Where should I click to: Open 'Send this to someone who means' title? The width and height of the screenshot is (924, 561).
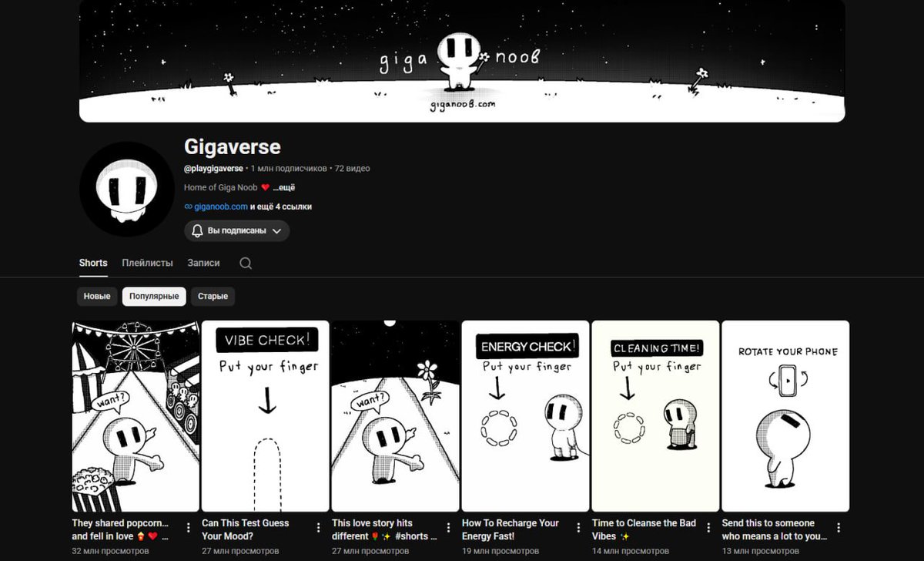click(x=775, y=529)
